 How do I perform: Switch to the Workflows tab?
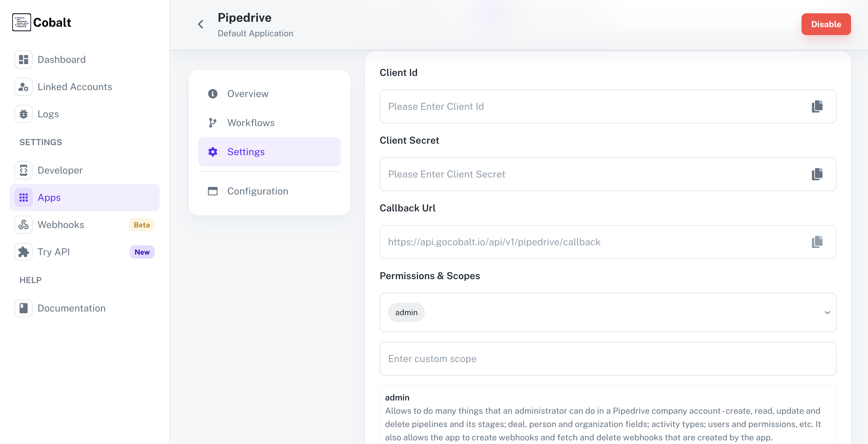tap(251, 123)
